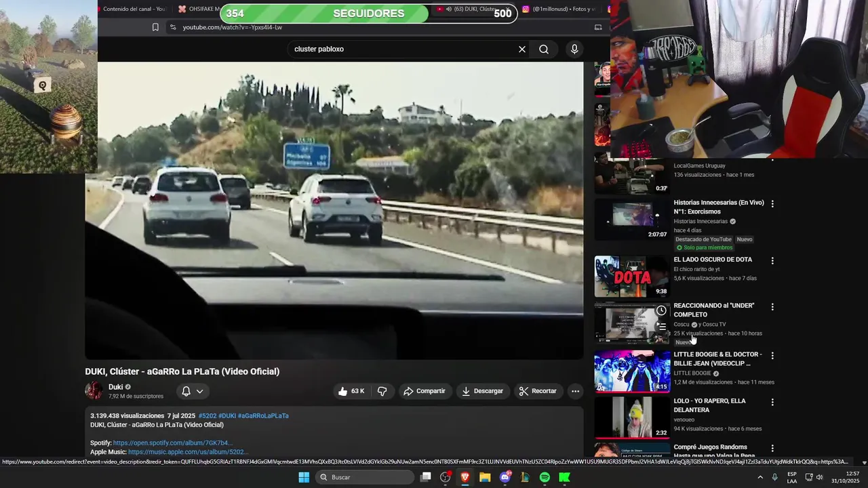Toggle Duki subscription notification bell
The height and width of the screenshot is (488, 868).
[x=186, y=391]
